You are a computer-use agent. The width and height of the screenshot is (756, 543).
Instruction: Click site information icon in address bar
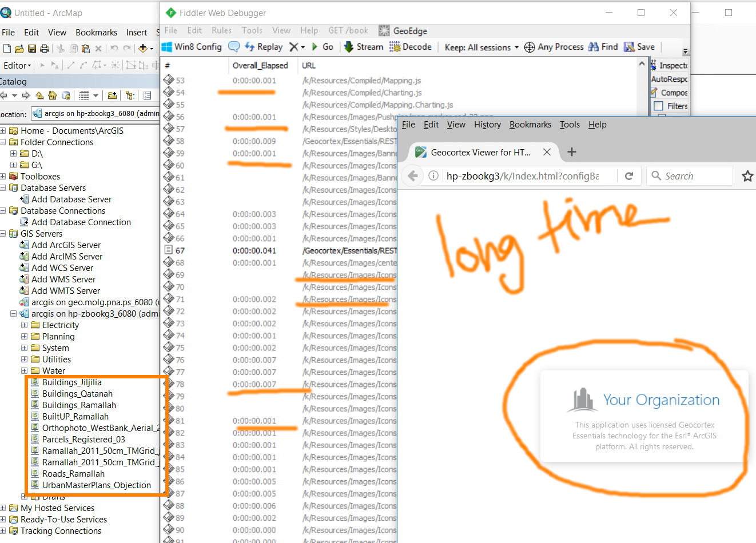[x=433, y=176]
